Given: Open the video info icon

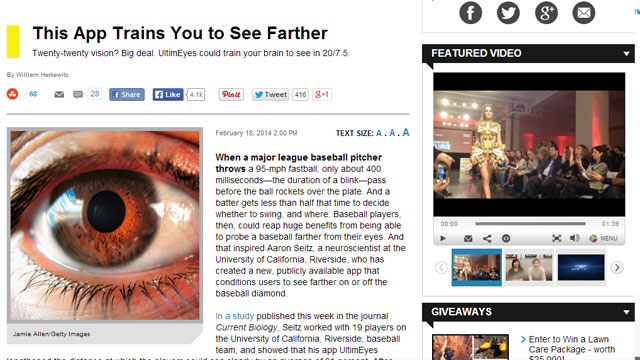Looking at the screenshot, I should point(506,238).
